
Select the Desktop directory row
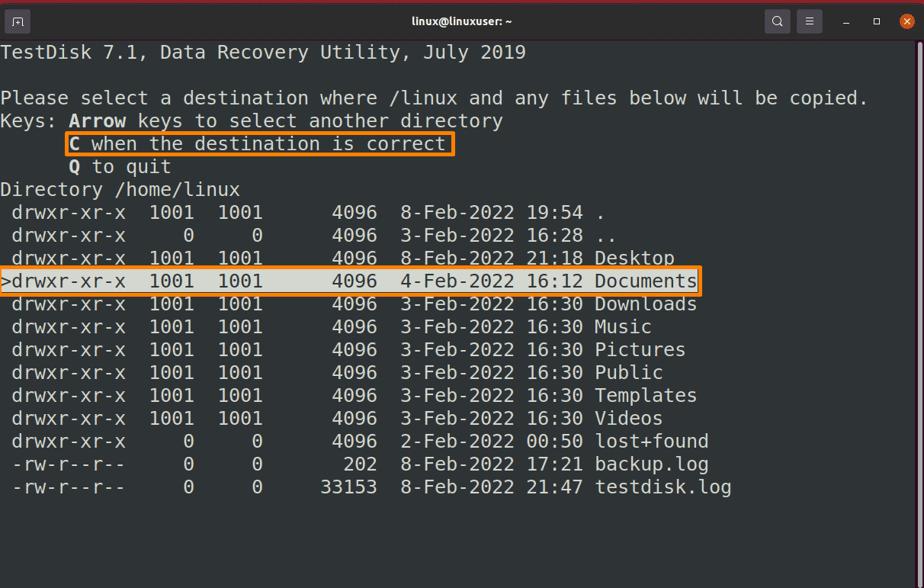(343, 259)
